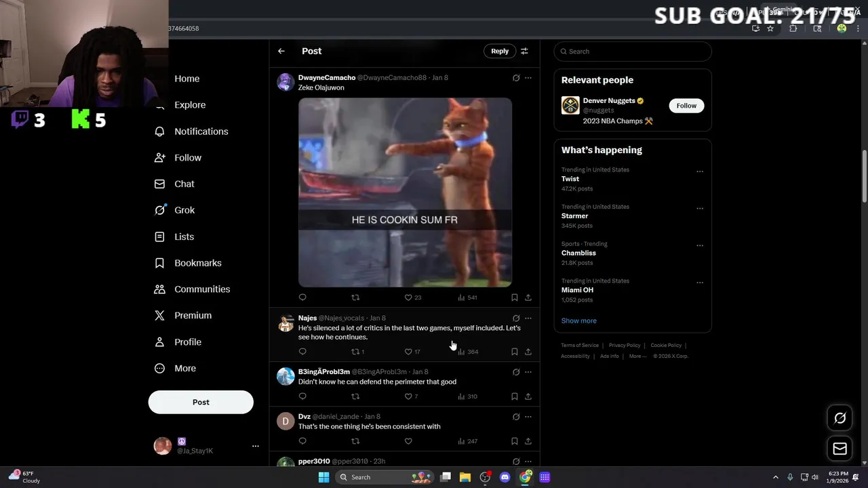Open more options for Miami OH trend

(700, 283)
